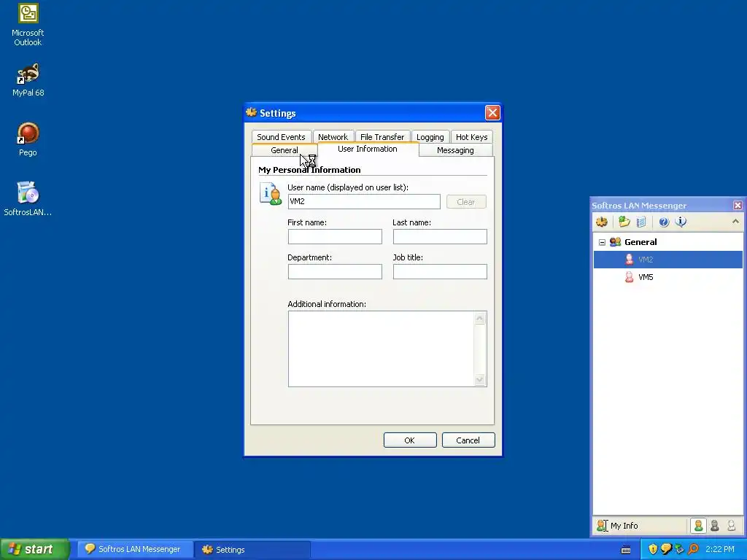Focus the Job title input field

(x=440, y=271)
